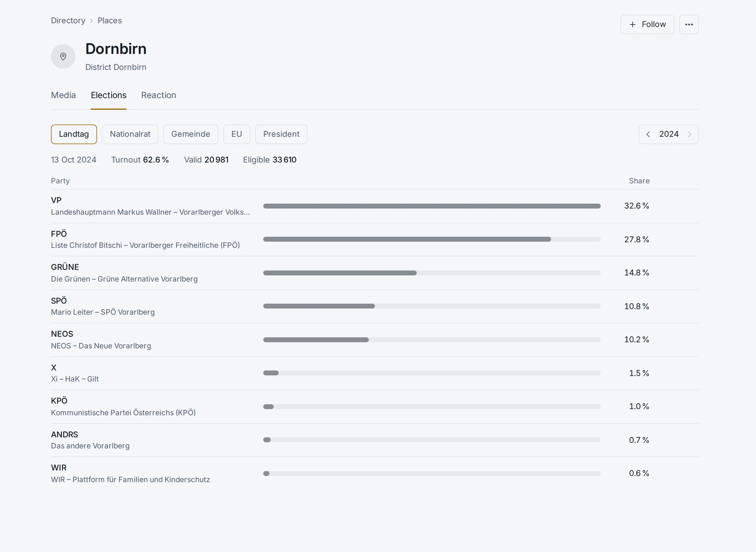This screenshot has height=552, width=756.
Task: Switch to the Media tab
Action: (x=63, y=95)
